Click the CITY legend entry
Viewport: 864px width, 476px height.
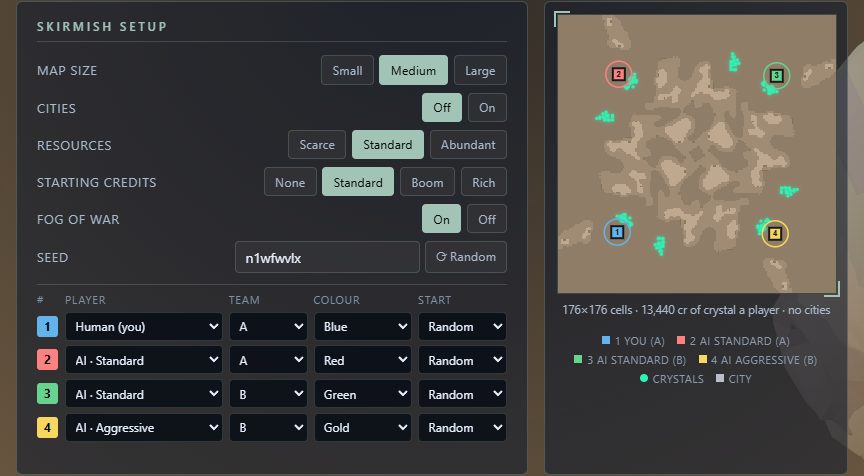click(733, 378)
